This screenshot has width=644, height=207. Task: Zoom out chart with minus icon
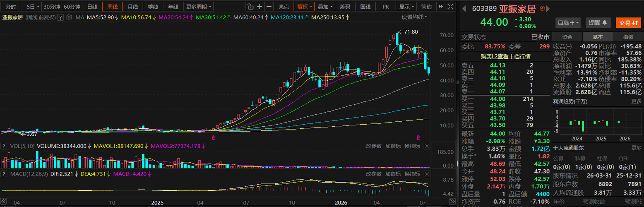[269, 7]
